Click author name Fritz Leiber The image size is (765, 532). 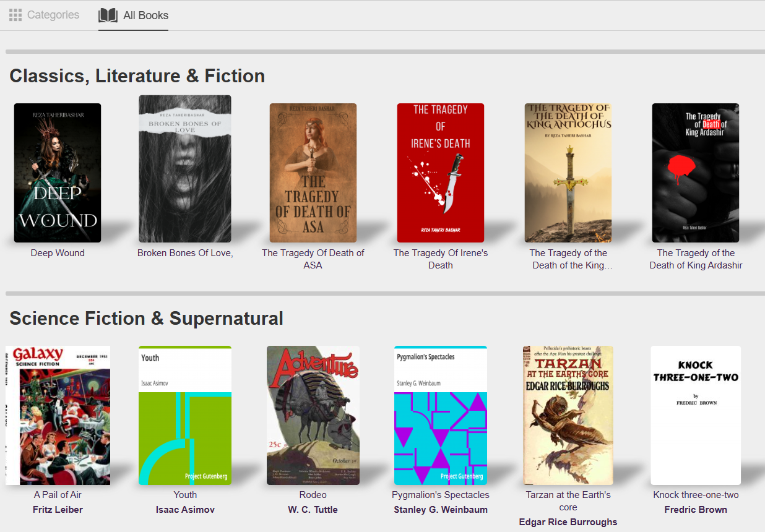pos(58,510)
